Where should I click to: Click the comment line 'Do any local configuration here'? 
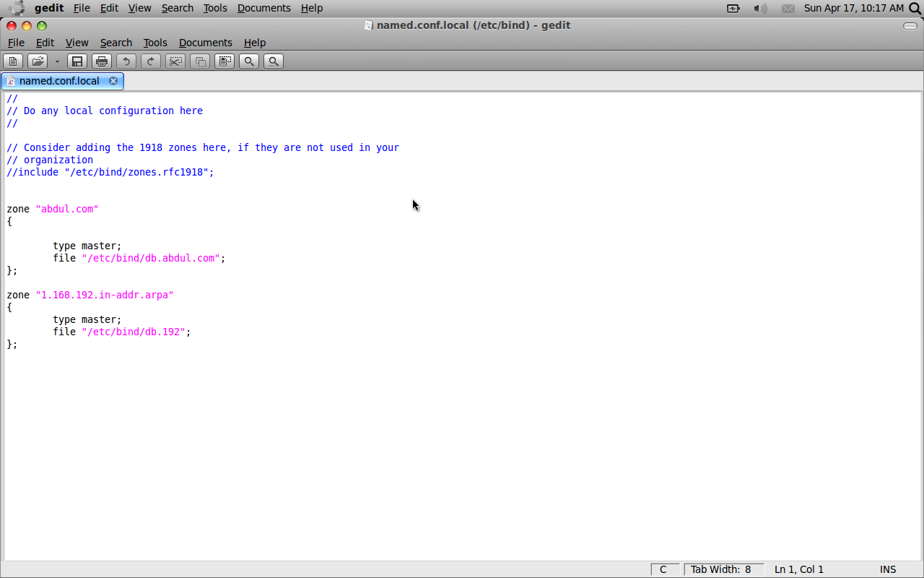pos(105,111)
